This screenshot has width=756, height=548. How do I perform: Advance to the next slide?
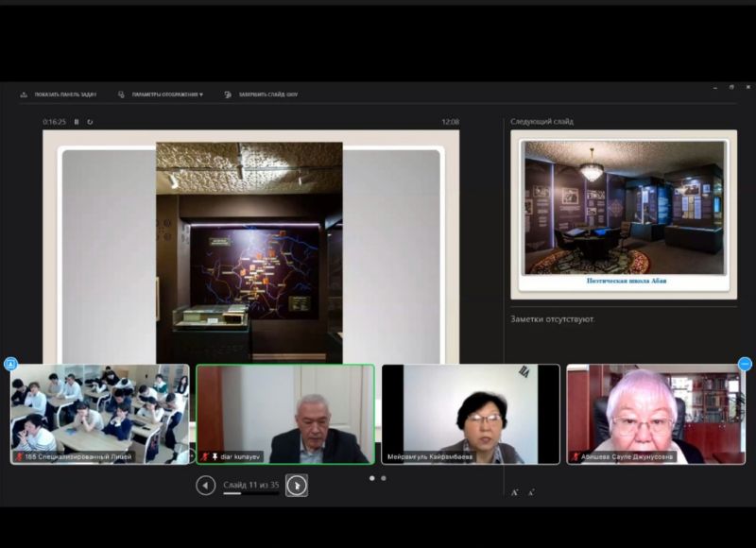297,486
